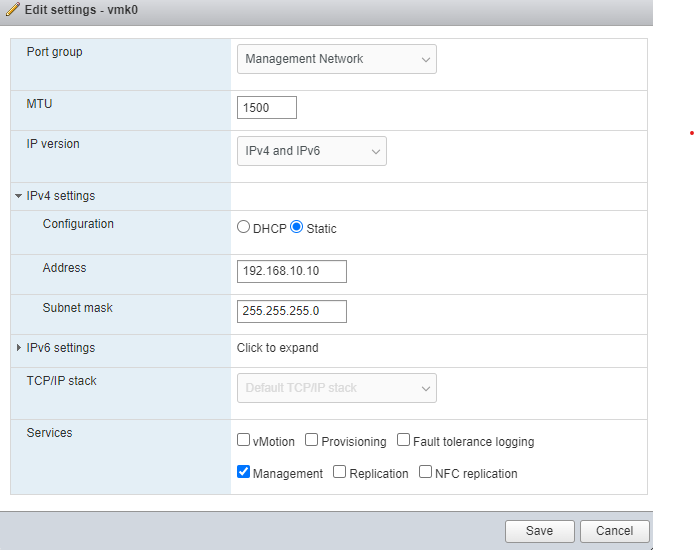Click the MTU input field
The image size is (695, 550).
tap(267, 108)
